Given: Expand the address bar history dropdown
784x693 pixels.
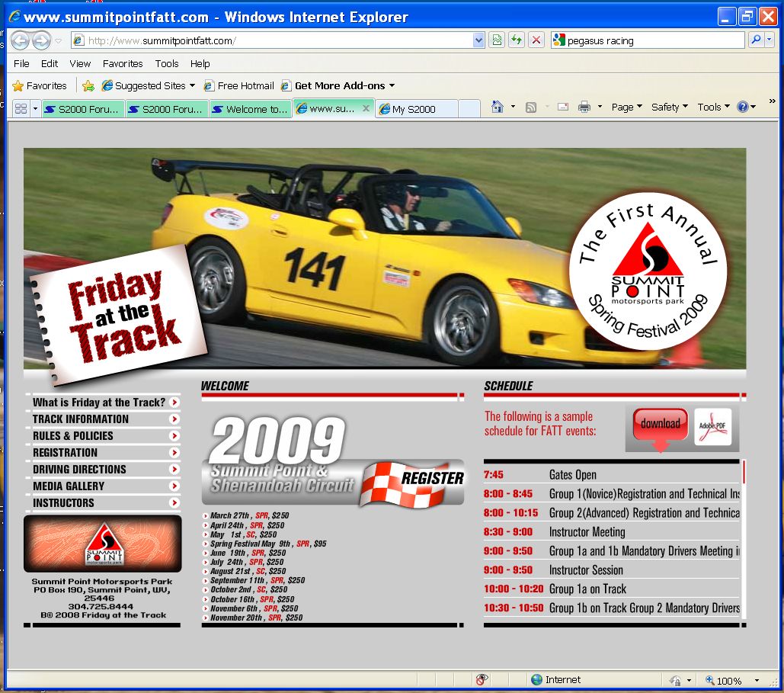Looking at the screenshot, I should point(478,41).
